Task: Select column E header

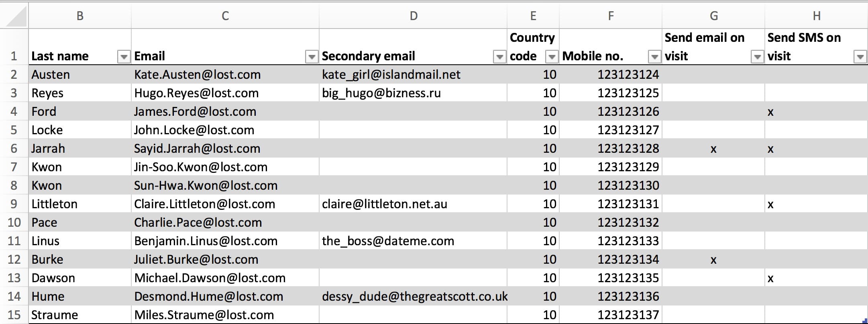Action: (533, 16)
